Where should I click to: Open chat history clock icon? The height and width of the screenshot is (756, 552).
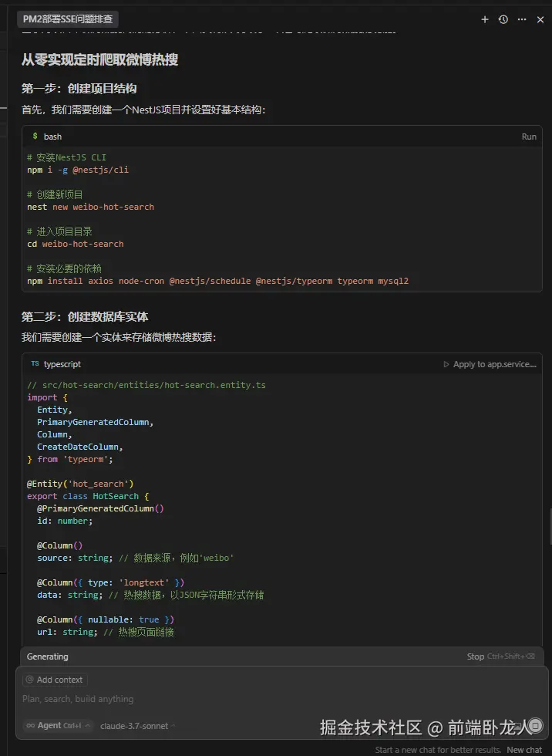(503, 19)
